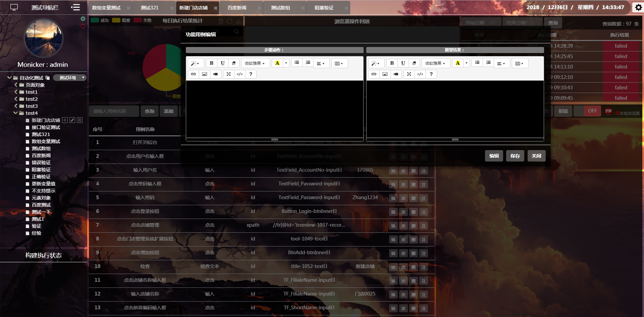Toggle bold in the 步骤动作 editor
644x317 pixels.
click(212, 63)
